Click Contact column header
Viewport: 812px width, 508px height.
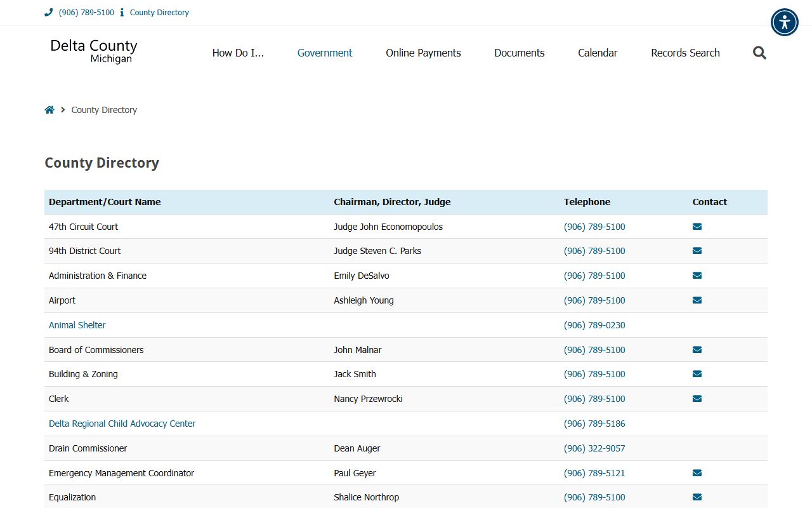[709, 202]
